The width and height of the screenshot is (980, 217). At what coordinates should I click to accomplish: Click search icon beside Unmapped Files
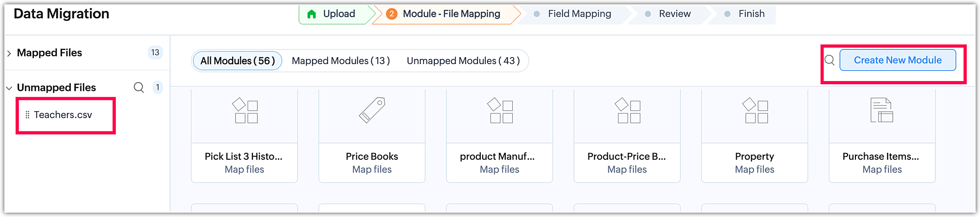click(139, 87)
